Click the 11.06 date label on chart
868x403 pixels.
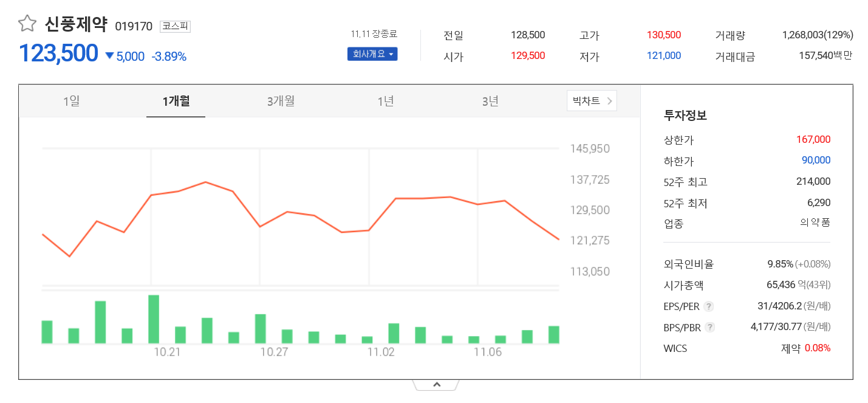488,352
